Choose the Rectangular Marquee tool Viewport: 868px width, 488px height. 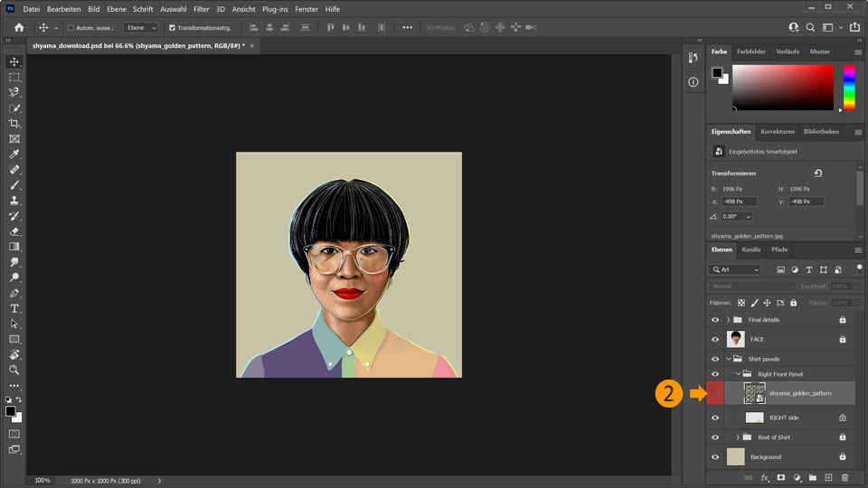(14, 78)
